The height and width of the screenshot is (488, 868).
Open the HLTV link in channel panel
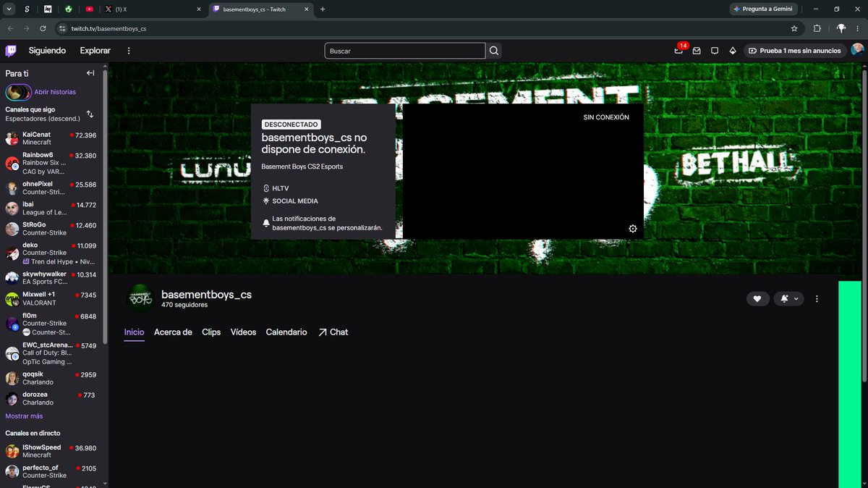coord(276,188)
